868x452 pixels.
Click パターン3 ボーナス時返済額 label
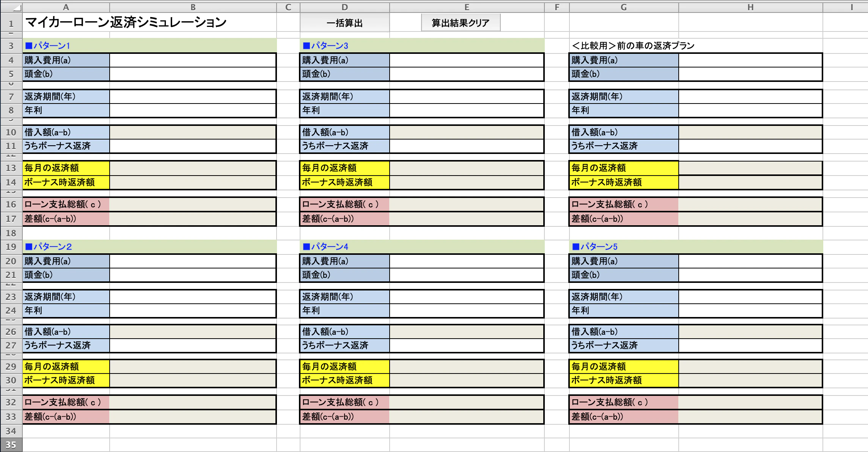click(337, 182)
